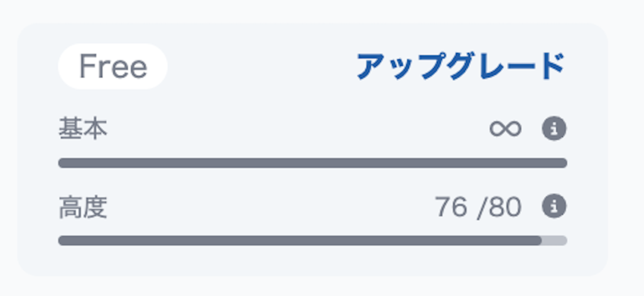Viewport: 644px width, 296px height.
Task: Click the 基本 usage progress bar
Action: click(x=313, y=163)
